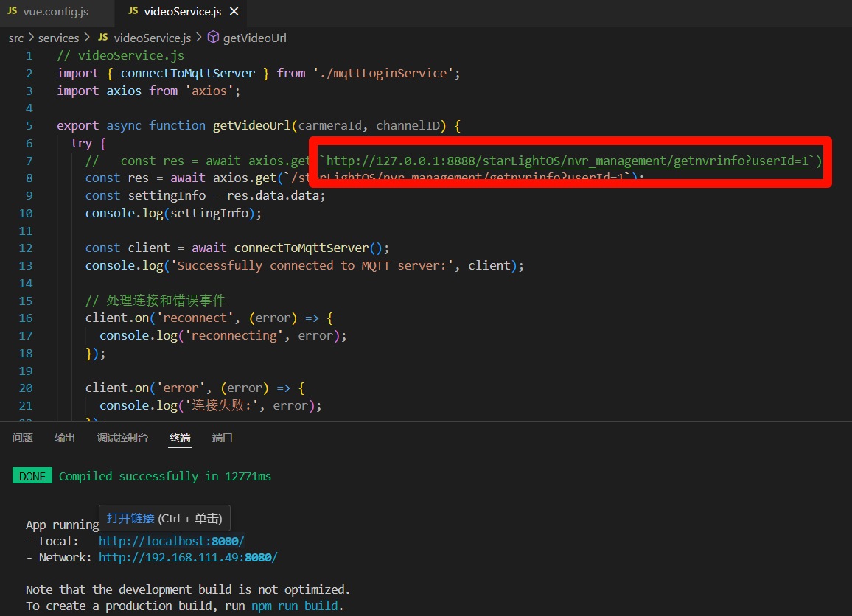Click the DONE badge in the terminal
This screenshot has width=852, height=616.
click(32, 476)
